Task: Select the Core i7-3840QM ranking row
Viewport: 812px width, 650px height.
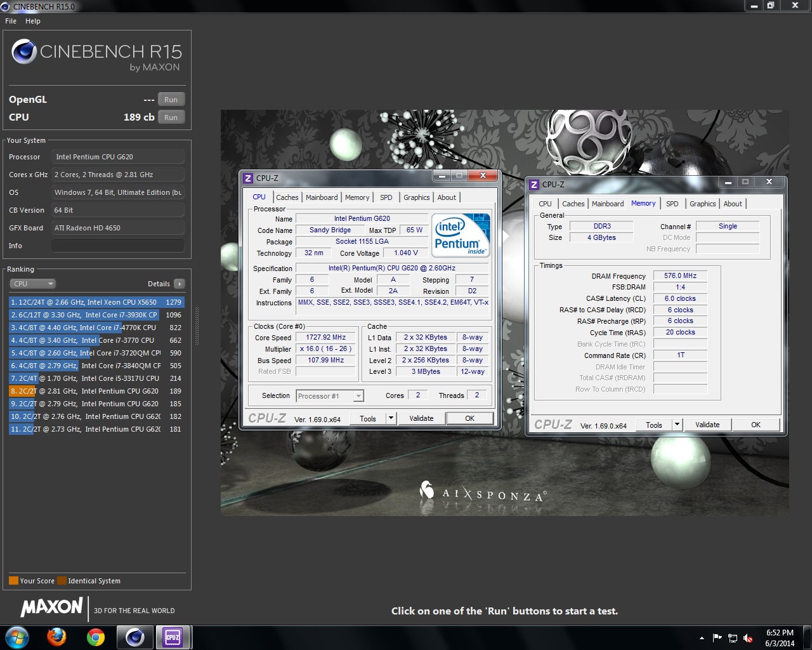Action: pos(96,366)
